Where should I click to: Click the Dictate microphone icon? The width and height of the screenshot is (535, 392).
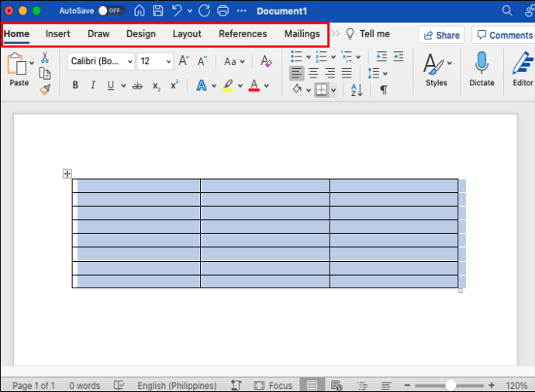point(481,68)
